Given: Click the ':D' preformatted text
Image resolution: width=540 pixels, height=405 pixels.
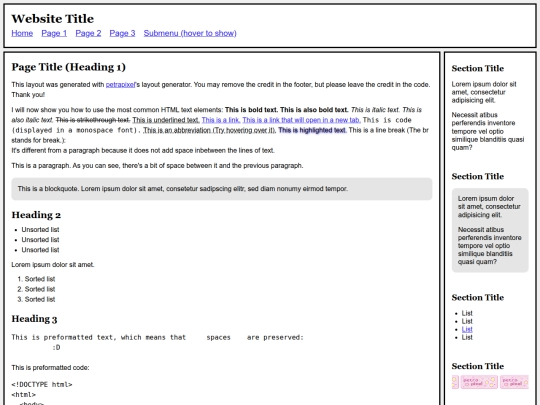Looking at the screenshot, I should tap(56, 347).
